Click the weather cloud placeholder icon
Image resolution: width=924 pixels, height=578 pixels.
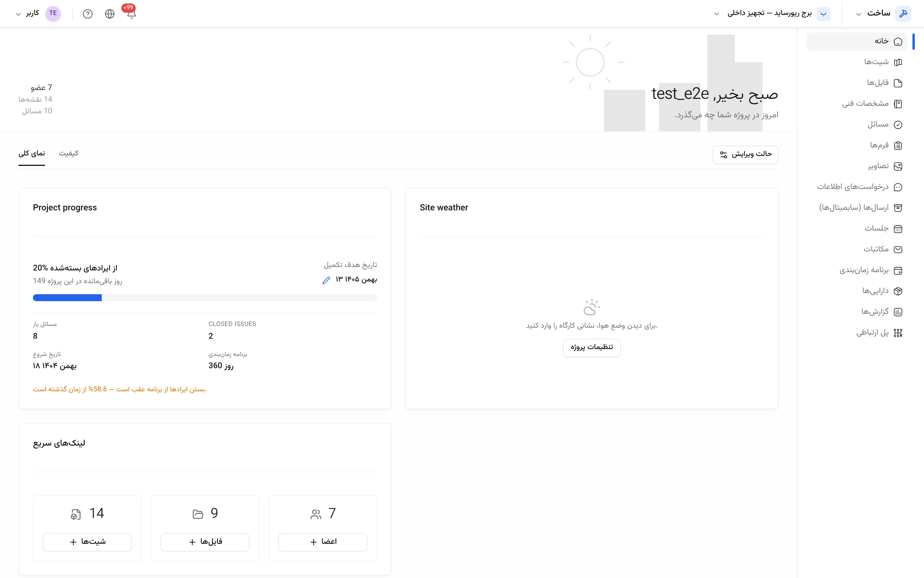point(591,307)
